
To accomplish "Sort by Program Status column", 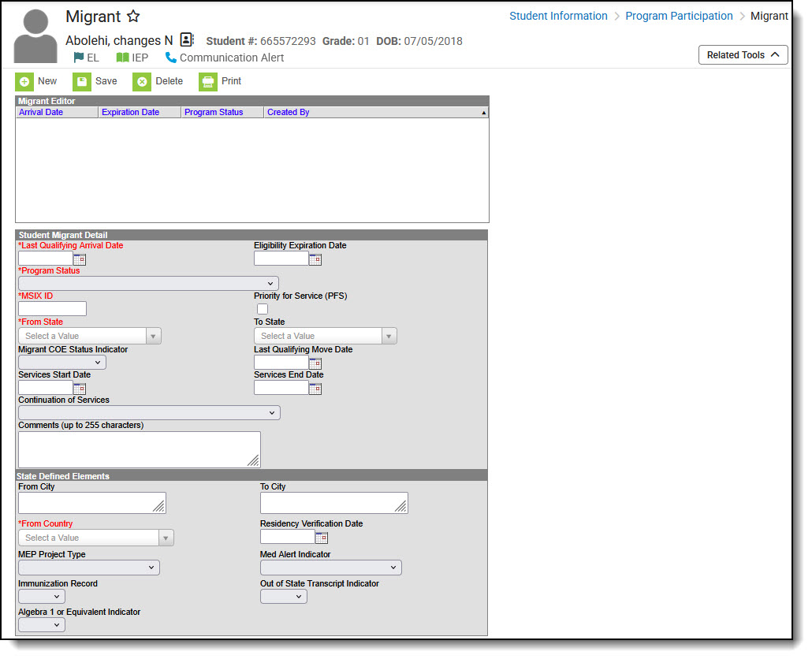I will (214, 113).
